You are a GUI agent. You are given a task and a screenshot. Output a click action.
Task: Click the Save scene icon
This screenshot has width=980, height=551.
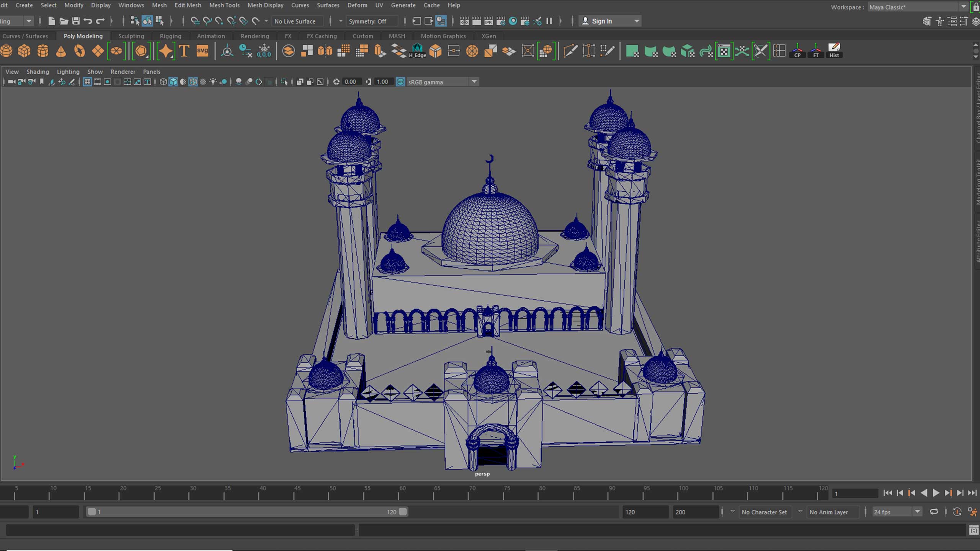coord(76,21)
